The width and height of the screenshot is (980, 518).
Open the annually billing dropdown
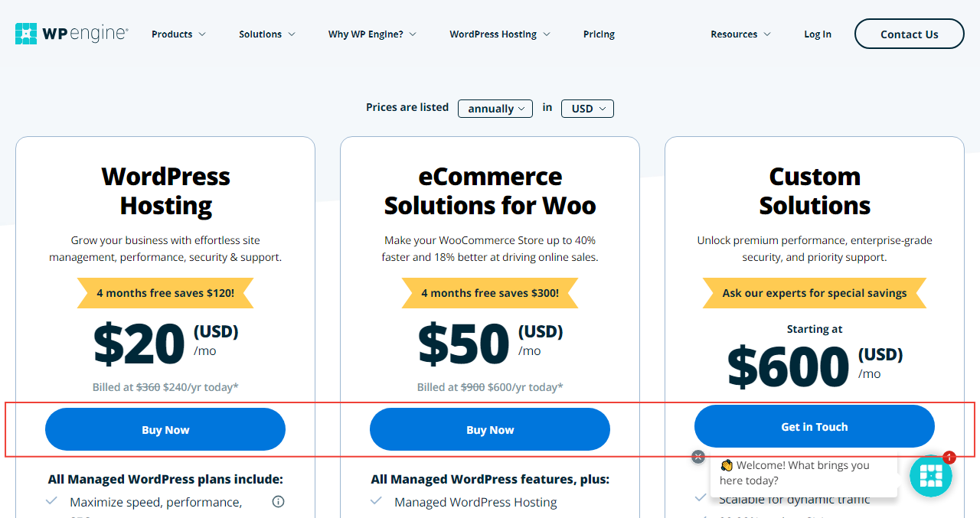point(495,108)
